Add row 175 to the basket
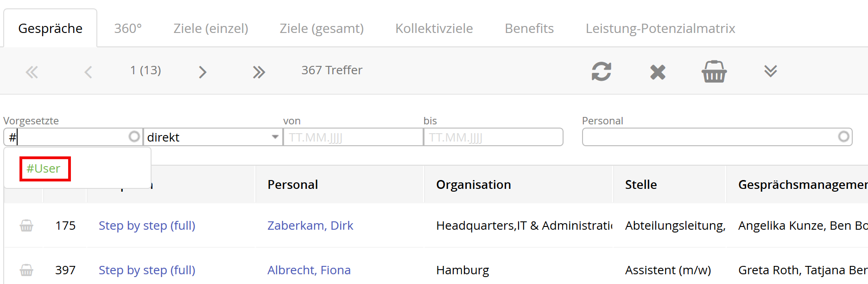Screen dimensions: 868x284 pyautogui.click(x=26, y=226)
